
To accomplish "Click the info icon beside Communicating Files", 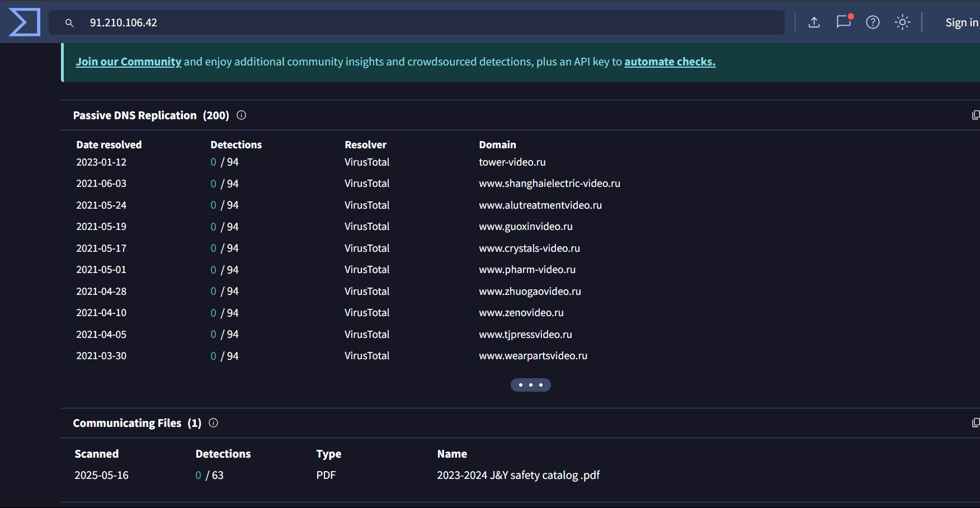I will point(213,423).
